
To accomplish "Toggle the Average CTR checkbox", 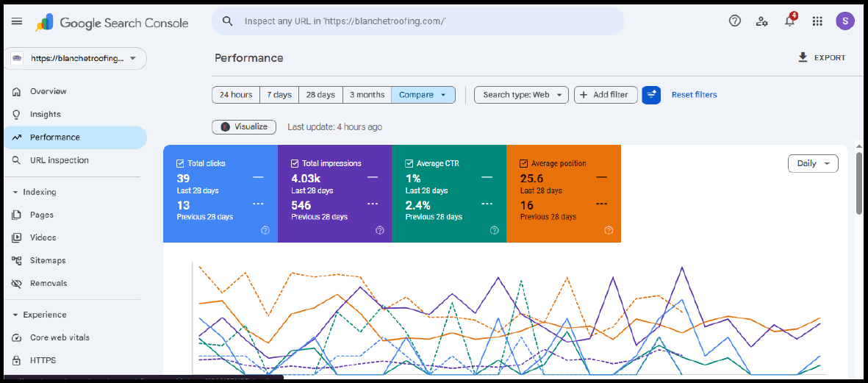I will 409,163.
